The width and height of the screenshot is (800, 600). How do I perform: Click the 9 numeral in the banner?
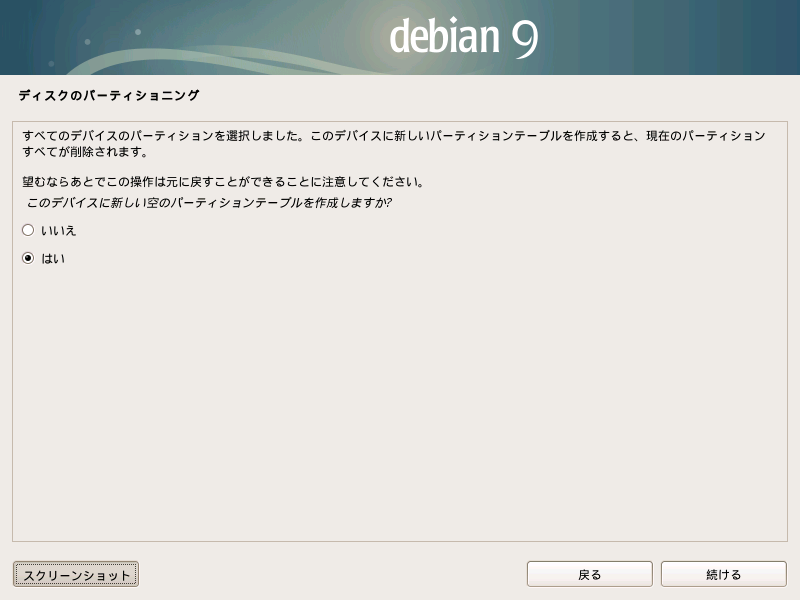pyautogui.click(x=524, y=38)
